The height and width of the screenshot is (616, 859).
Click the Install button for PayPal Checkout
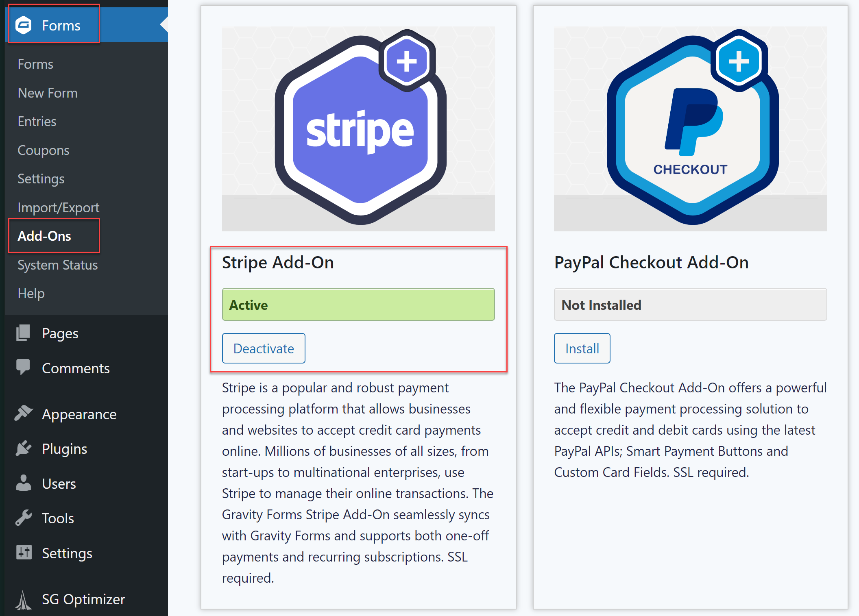point(581,348)
